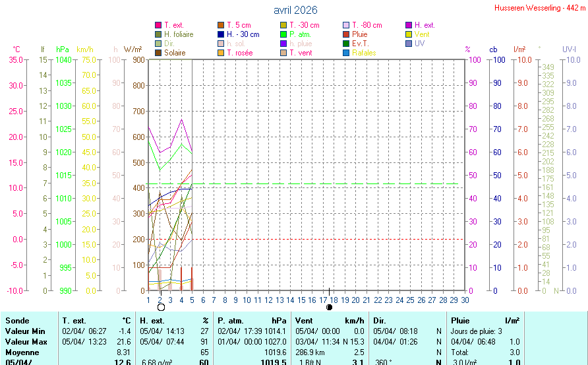Click the Rafales blue legend swatch
Screen dimensions: 588x365
point(346,53)
